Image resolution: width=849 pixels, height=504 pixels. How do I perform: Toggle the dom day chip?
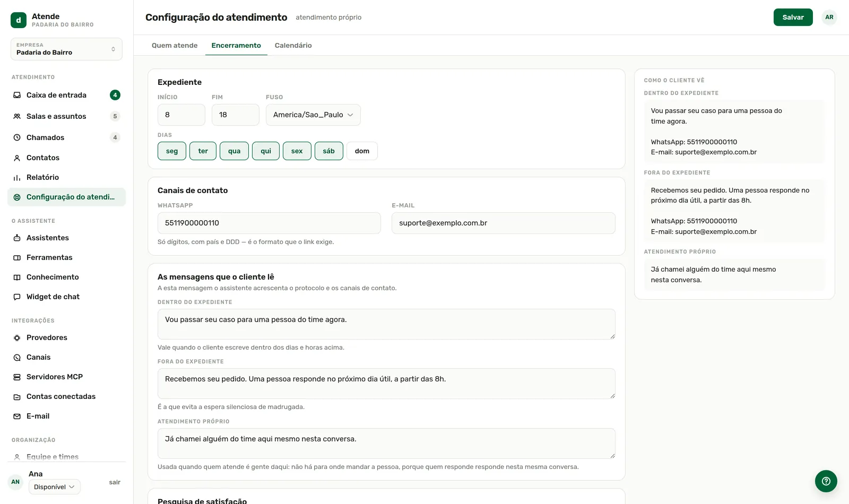tap(362, 151)
